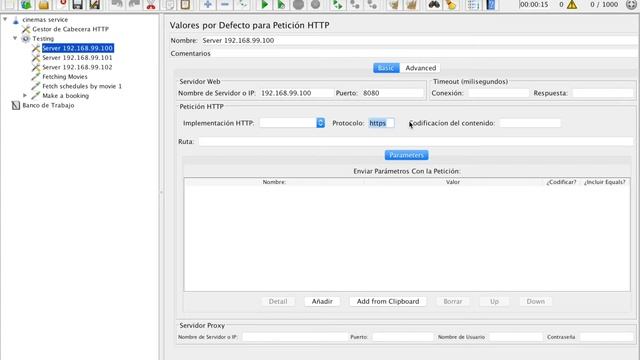Reset search with brush icon
Image resolution: width=640 pixels, height=360 pixels.
pyautogui.click(x=451, y=4)
